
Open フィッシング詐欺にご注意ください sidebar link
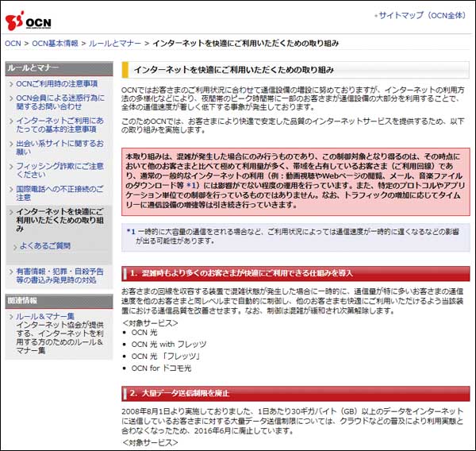click(x=59, y=170)
